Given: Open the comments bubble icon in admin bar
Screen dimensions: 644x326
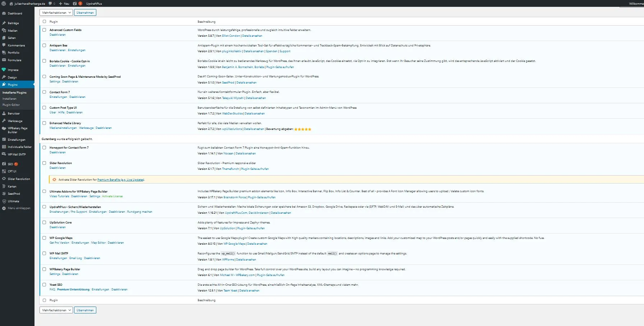Looking at the screenshot, I should (50, 3).
